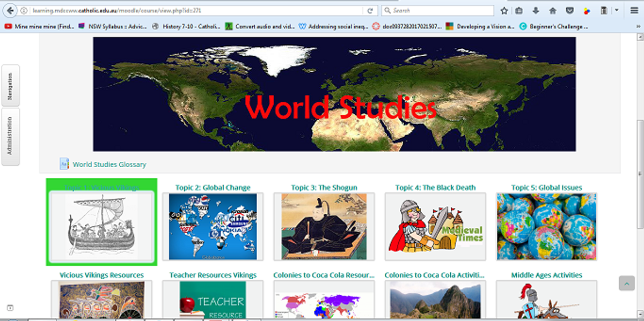Open the Topic 3: The Shogun link
644x321 pixels.
click(324, 188)
